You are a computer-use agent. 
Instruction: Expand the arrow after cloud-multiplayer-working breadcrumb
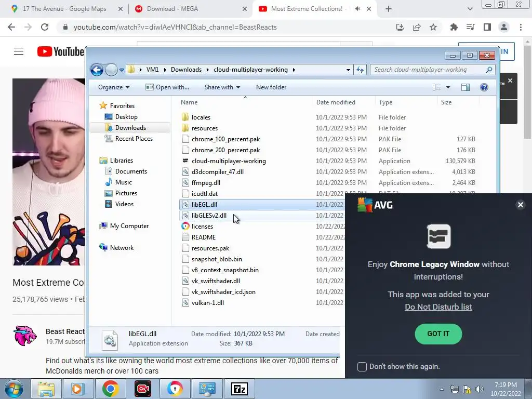tap(294, 70)
